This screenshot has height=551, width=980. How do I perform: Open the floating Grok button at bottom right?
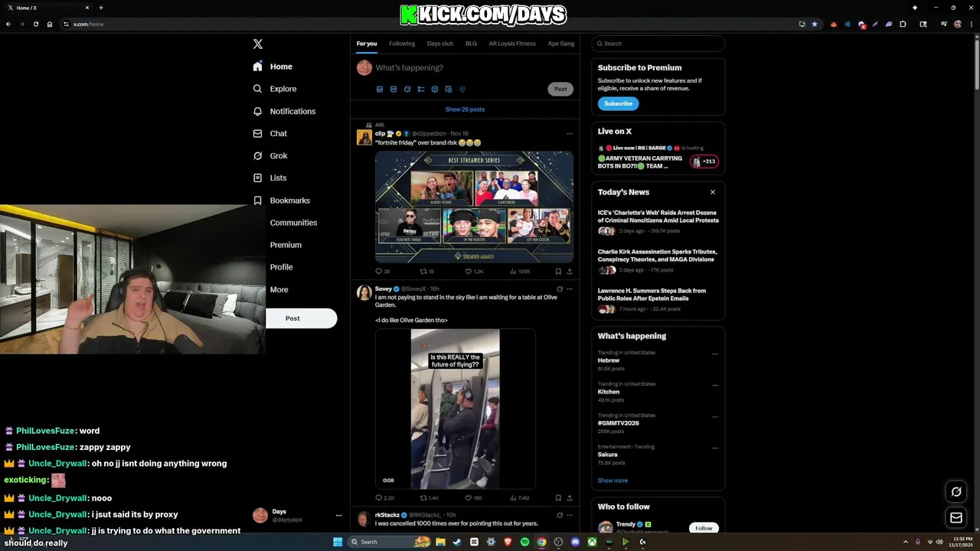pos(956,491)
